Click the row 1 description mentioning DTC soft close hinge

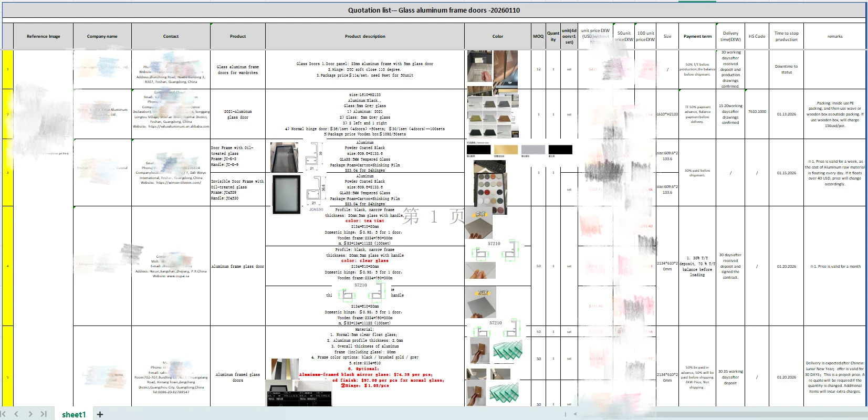(x=365, y=69)
